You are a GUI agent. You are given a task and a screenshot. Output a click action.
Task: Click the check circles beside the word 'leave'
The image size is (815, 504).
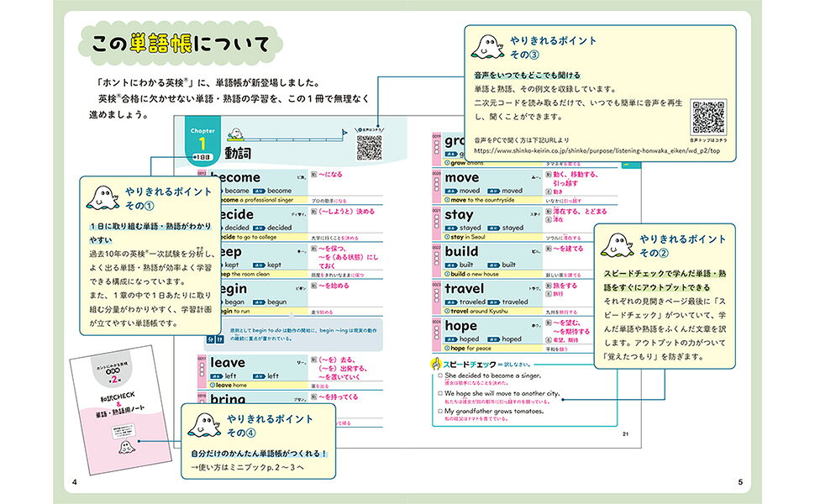[x=202, y=369]
